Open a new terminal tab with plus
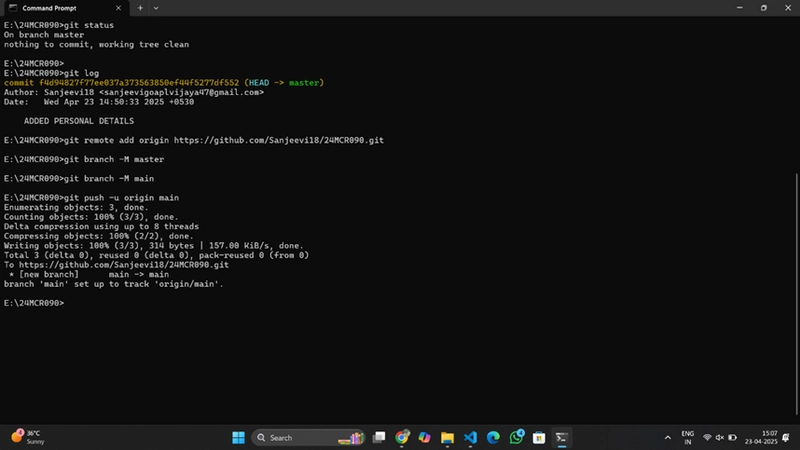 [140, 8]
